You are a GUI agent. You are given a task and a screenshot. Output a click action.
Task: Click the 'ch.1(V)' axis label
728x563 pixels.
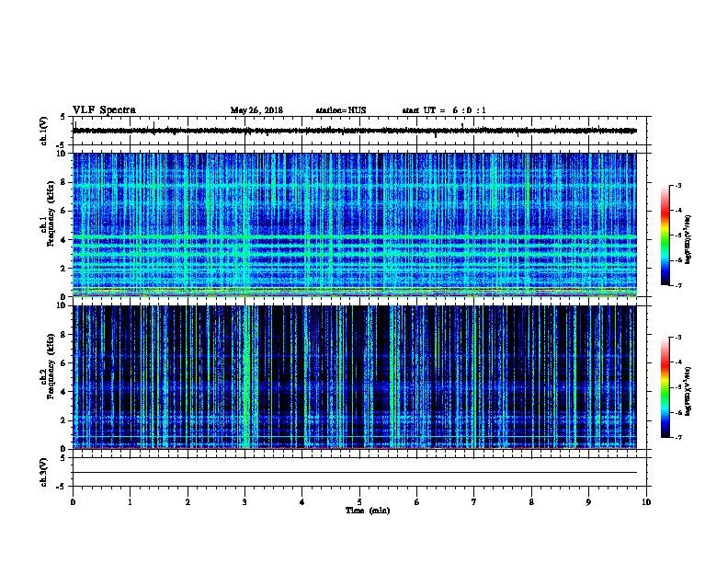click(x=44, y=131)
